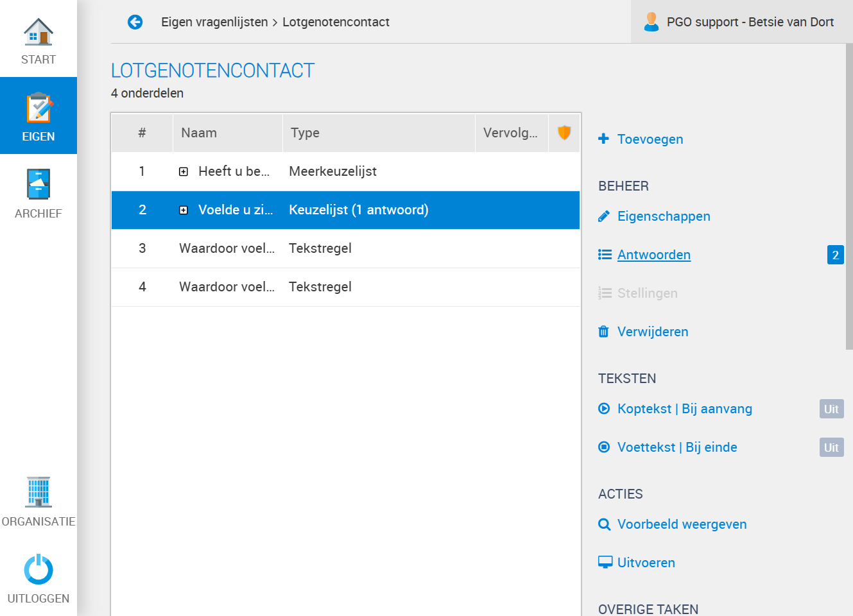Open the Antwoorden link
853x616 pixels.
click(654, 255)
